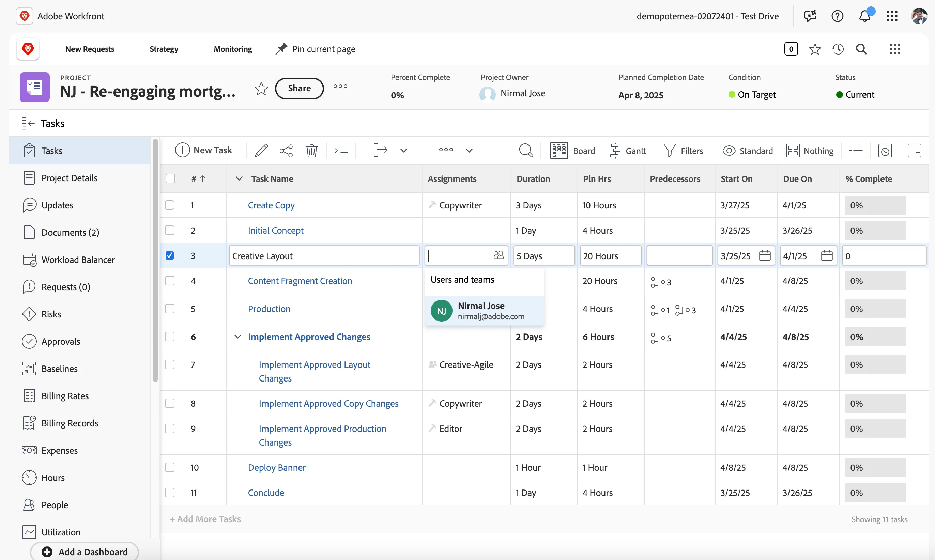
Task: Open the Standard view dropdown
Action: tap(747, 151)
